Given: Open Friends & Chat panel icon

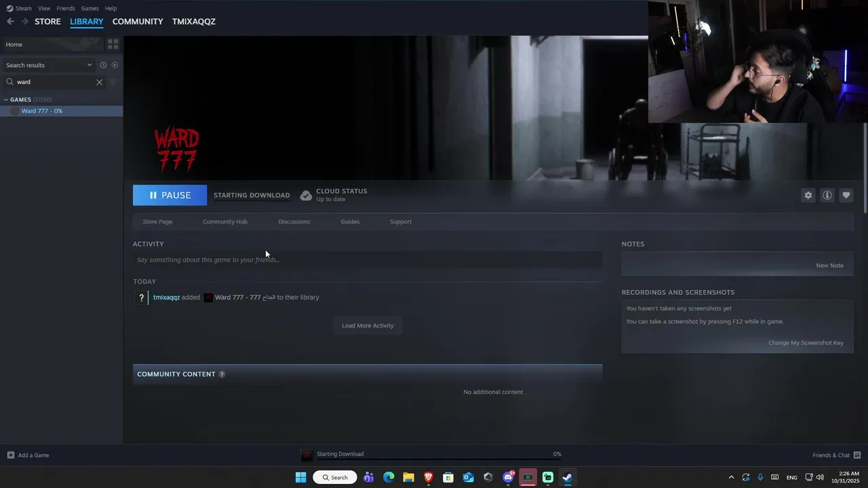Looking at the screenshot, I should coord(857,455).
